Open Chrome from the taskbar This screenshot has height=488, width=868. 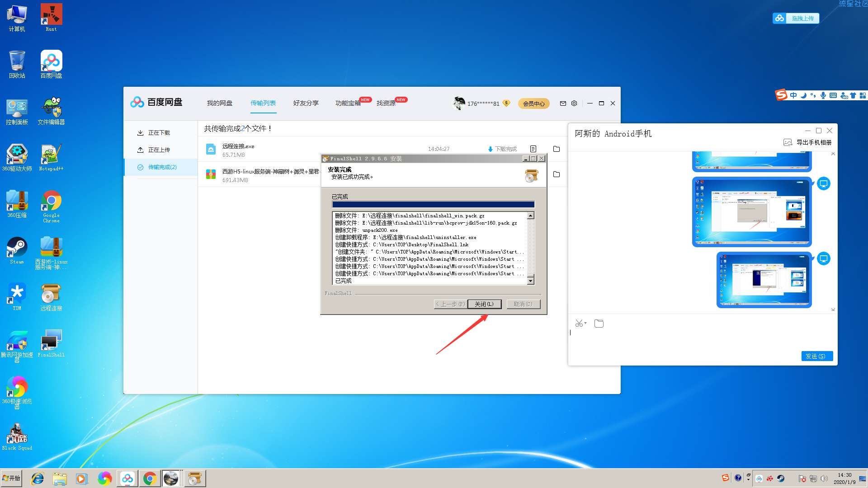[x=150, y=479]
